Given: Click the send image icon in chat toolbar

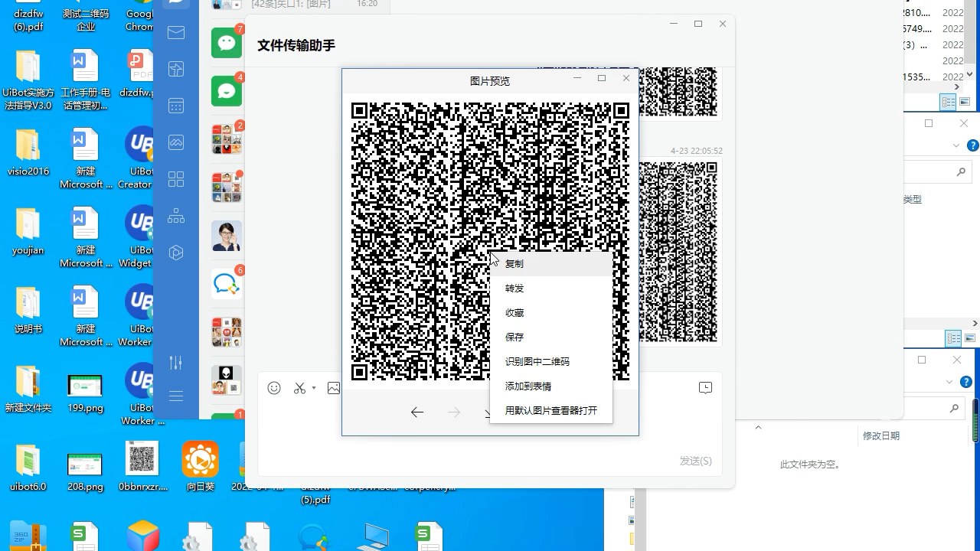Looking at the screenshot, I should tap(333, 388).
